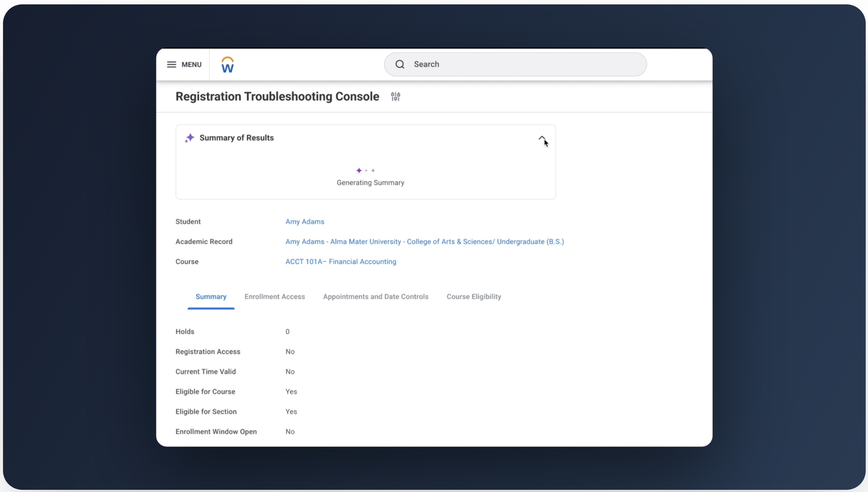Screen dimensions: 868x492
Task: Click the Generating Summary progress indicator
Action: [x=370, y=183]
